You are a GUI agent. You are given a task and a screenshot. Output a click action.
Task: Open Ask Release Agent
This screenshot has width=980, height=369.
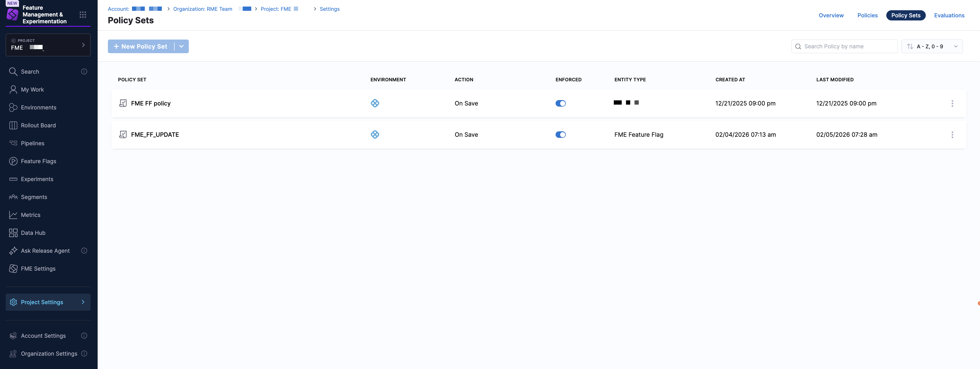tap(45, 250)
